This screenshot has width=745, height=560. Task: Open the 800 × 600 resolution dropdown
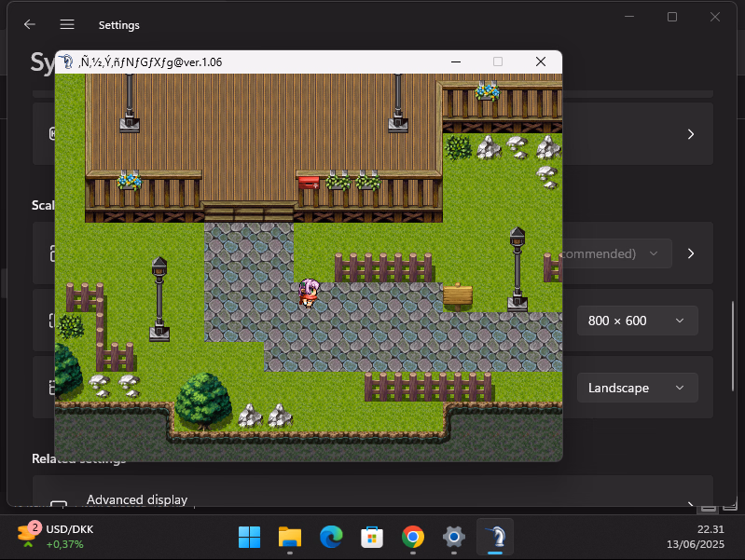[x=637, y=321]
